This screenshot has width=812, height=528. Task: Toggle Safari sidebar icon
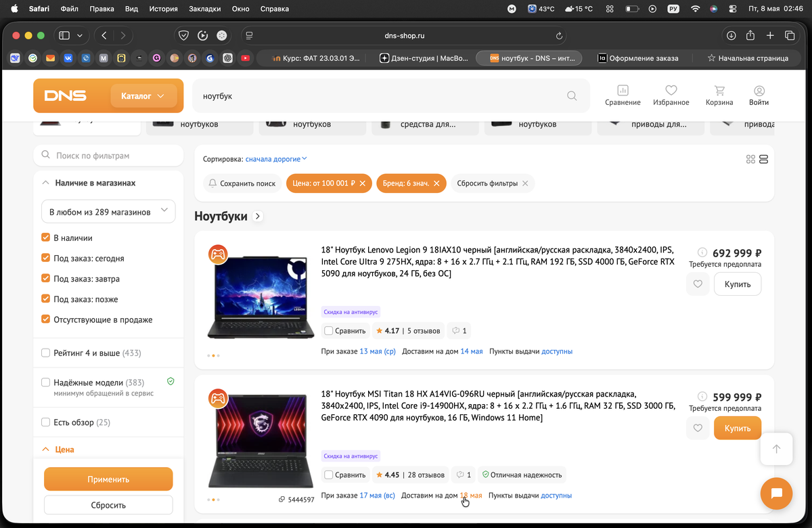coord(64,35)
